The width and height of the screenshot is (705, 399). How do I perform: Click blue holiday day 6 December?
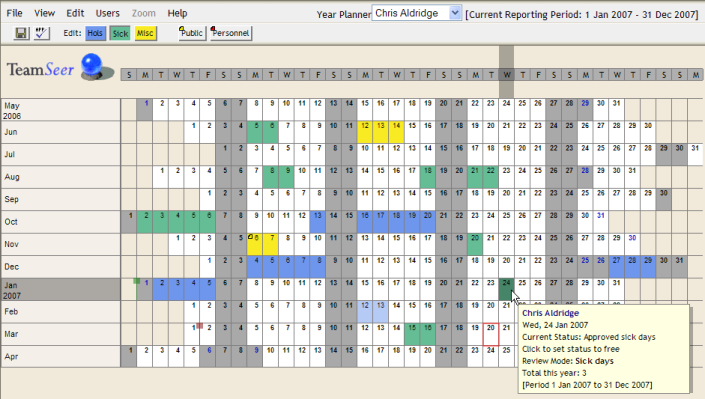click(286, 267)
